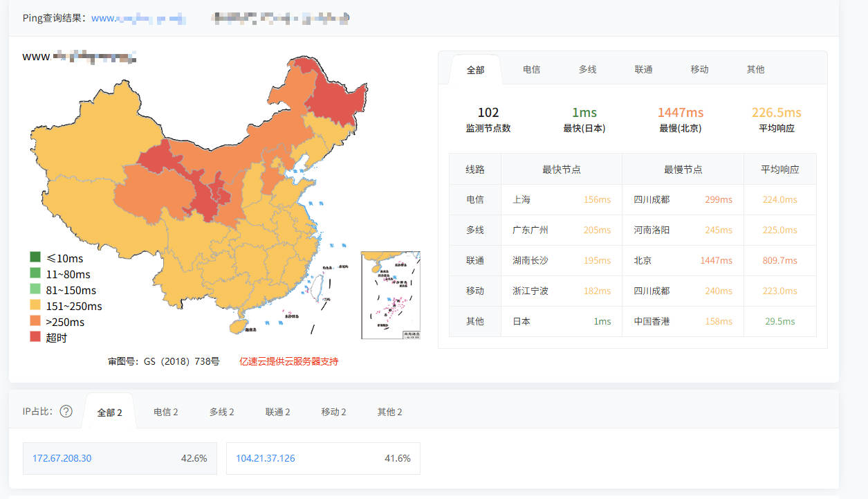Click the light green 81~150ms legend swatch
This screenshot has height=499, width=868.
click(x=35, y=289)
